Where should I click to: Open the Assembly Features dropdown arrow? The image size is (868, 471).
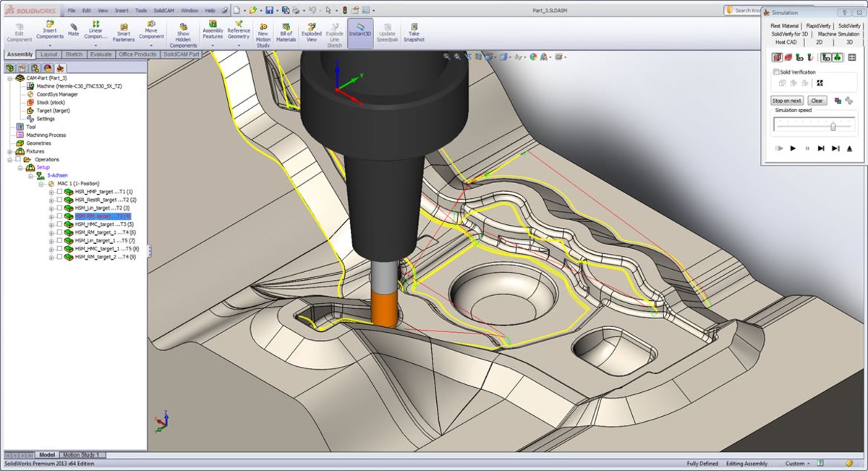coord(213,46)
